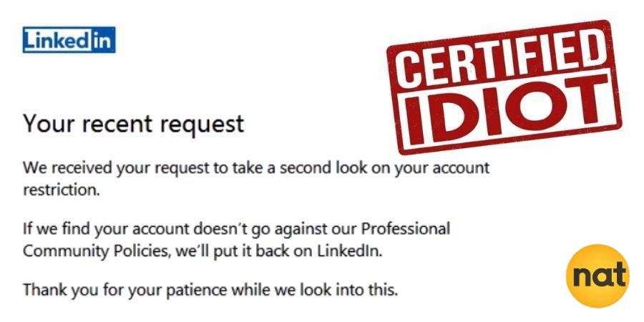Click the 'in' box of the LinkedIn logo
Image resolution: width=644 pixels, height=322 pixels.
102,40
